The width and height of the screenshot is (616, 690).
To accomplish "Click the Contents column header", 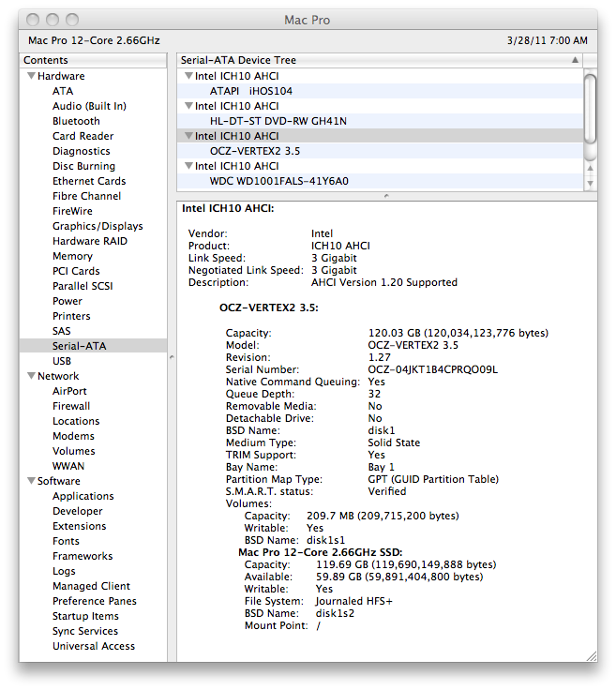I will (x=93, y=60).
